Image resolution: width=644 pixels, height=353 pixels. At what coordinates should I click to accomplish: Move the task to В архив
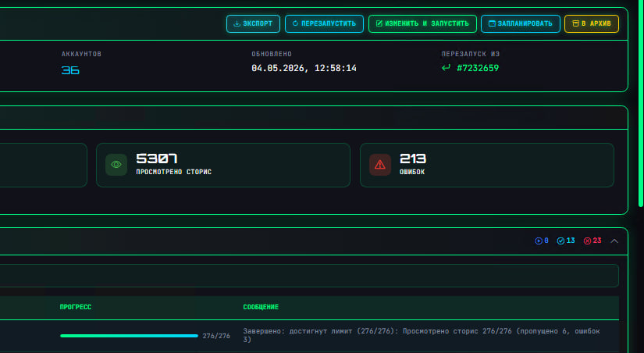tap(592, 24)
